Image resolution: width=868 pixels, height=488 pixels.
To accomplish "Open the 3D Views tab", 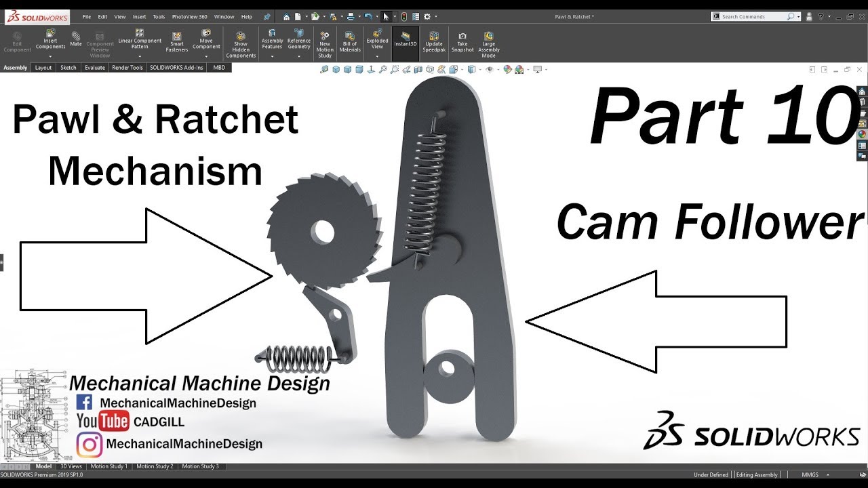I will 71,466.
